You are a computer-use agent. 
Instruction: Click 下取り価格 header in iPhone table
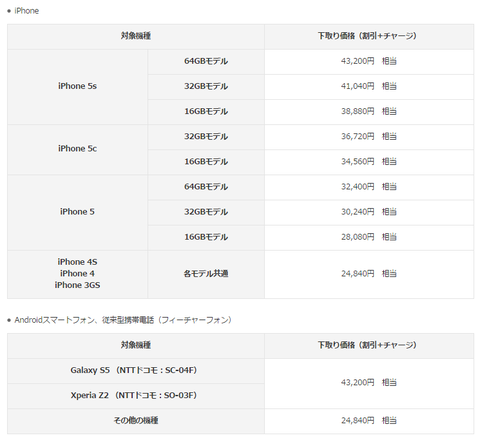369,36
